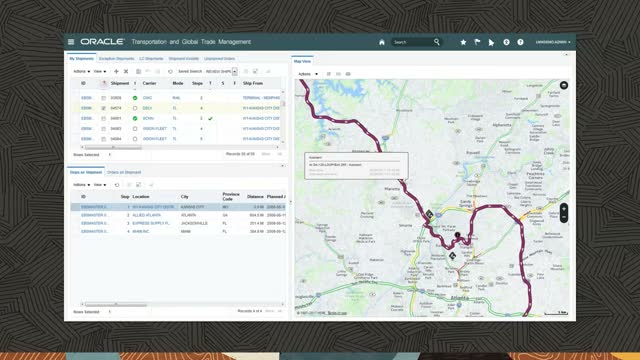The height and width of the screenshot is (360, 640).
Task: Switch to Exception Shipments tab
Action: (x=116, y=59)
